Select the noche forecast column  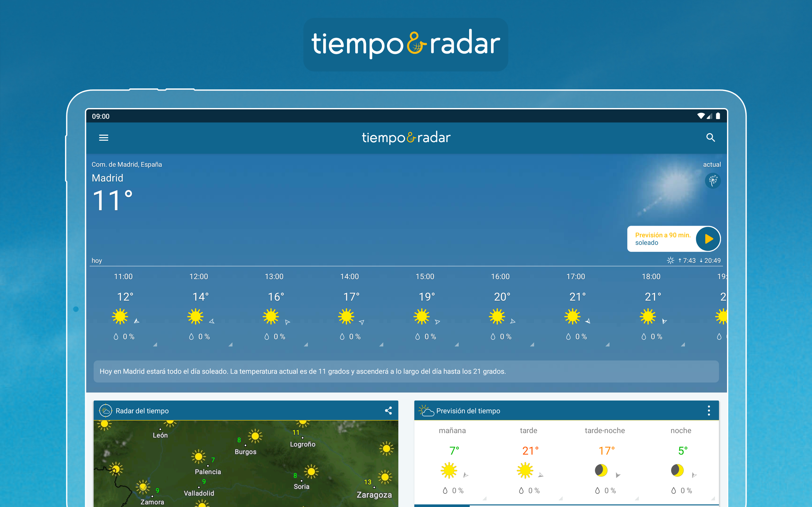tap(681, 461)
